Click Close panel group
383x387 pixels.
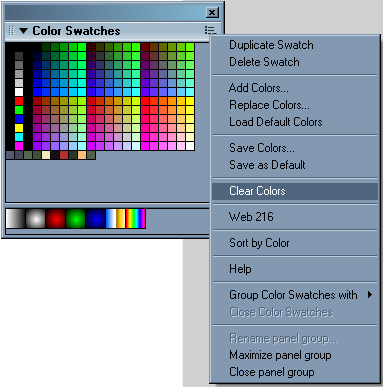pyautogui.click(x=272, y=372)
